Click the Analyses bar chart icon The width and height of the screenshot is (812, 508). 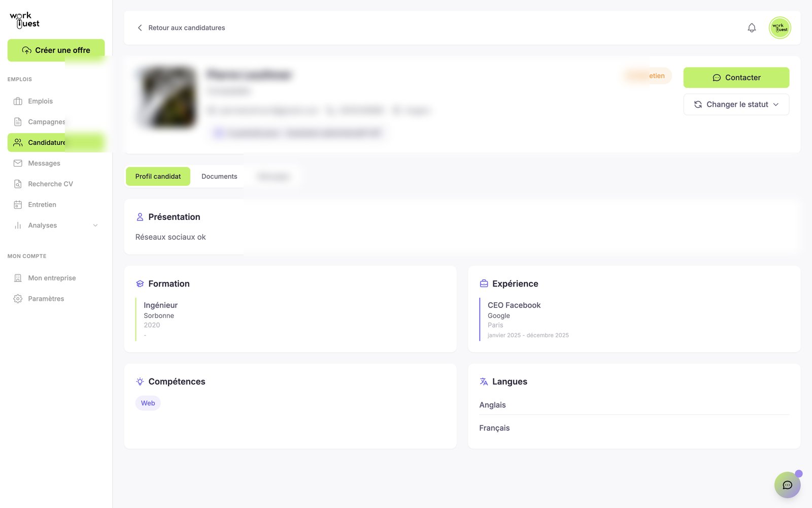click(18, 226)
